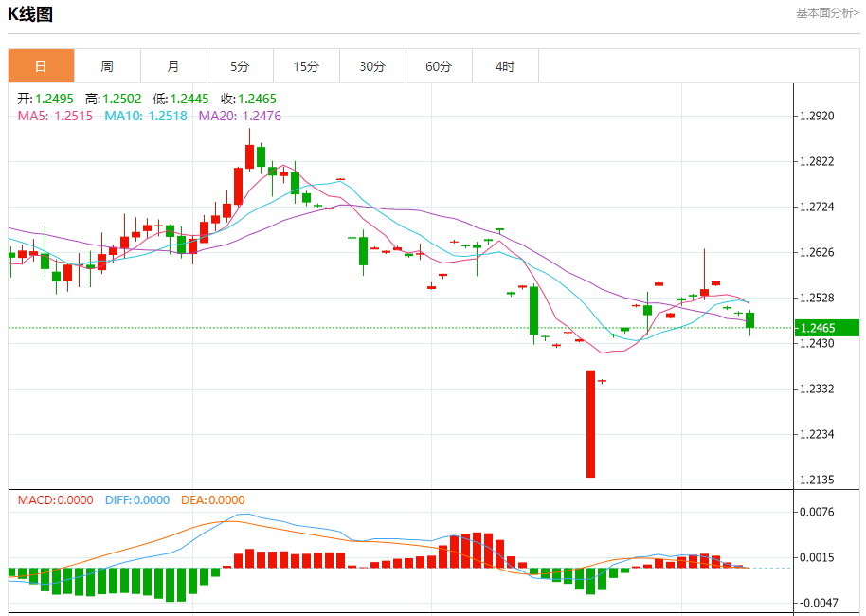This screenshot has height=616, width=866.
Task: Switch to the 周 weekly tab
Action: tap(107, 66)
